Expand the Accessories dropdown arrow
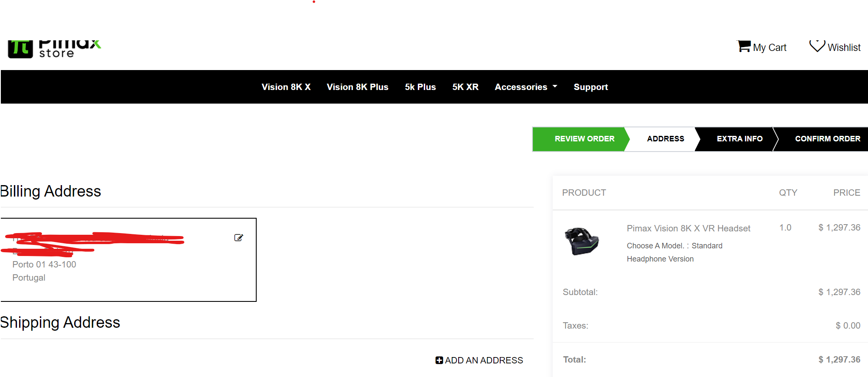868x377 pixels. coord(555,87)
